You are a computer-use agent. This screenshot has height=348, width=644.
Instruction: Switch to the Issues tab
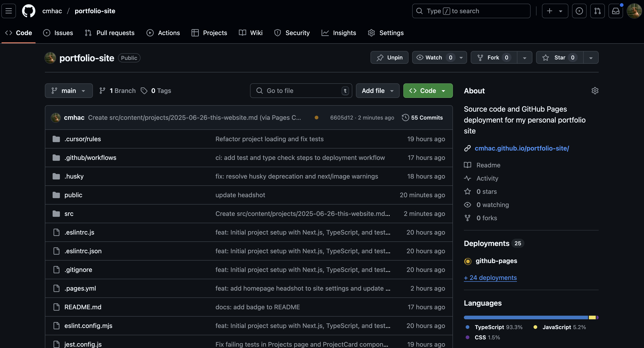click(x=58, y=33)
